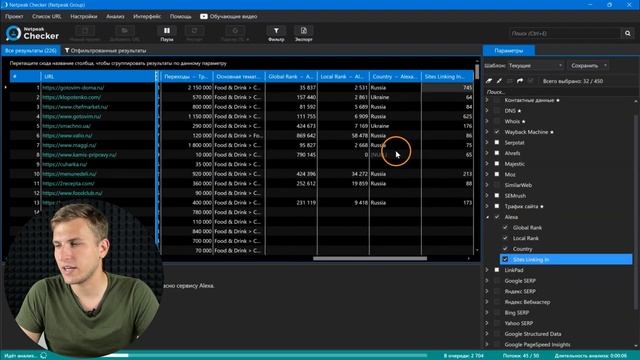This screenshot has width=640, height=360.
Task: Expand the Whois parameter group
Action: [x=487, y=121]
